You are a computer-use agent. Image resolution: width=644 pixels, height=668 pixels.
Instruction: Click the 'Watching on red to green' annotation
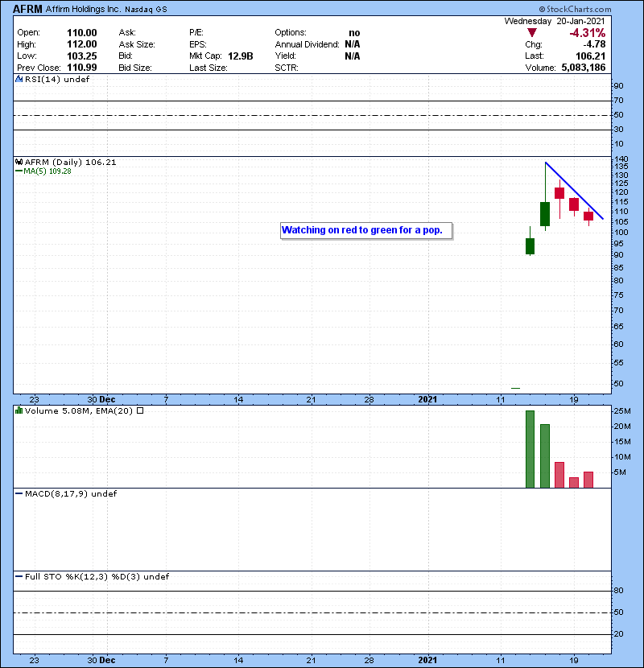point(366,230)
